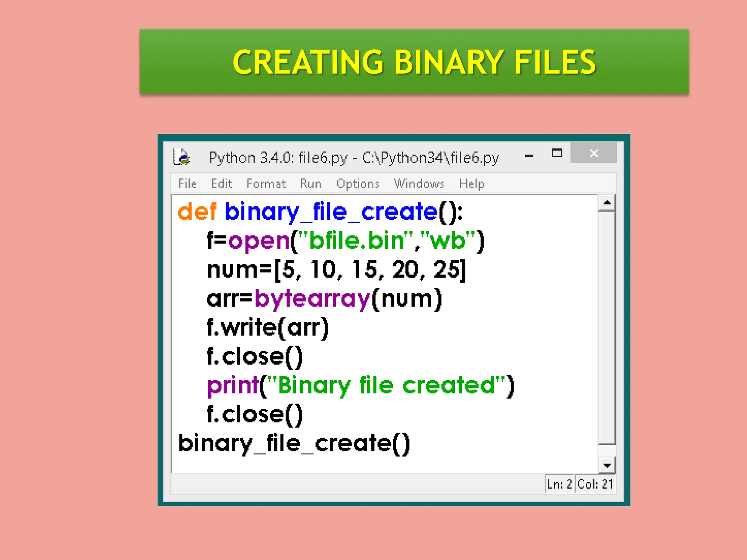
Task: Minimize the file6.py editor window
Action: pos(529,155)
